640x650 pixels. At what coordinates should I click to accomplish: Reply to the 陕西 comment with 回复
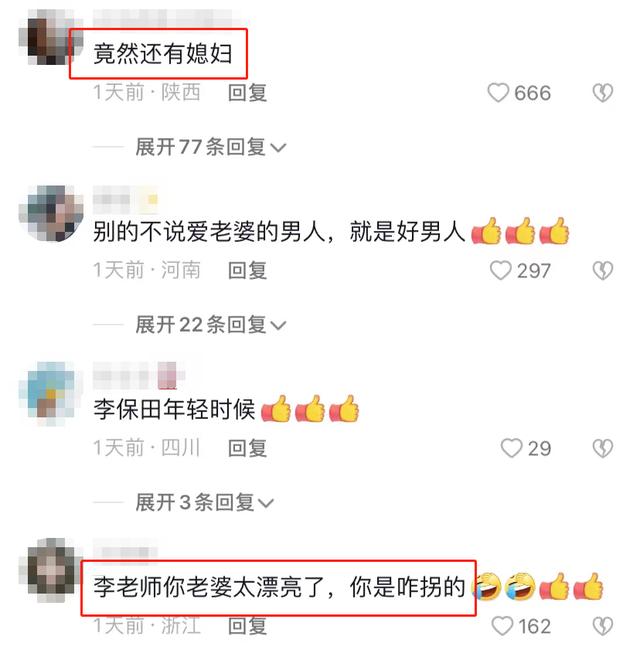[247, 92]
